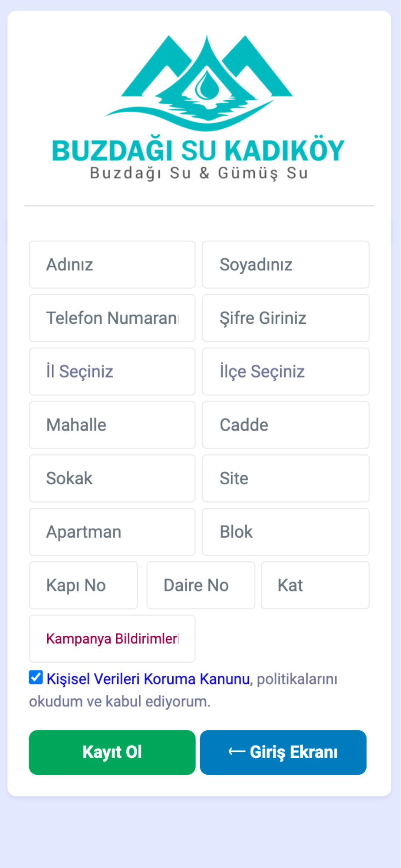Click the Telefon Numaranız field

(112, 318)
